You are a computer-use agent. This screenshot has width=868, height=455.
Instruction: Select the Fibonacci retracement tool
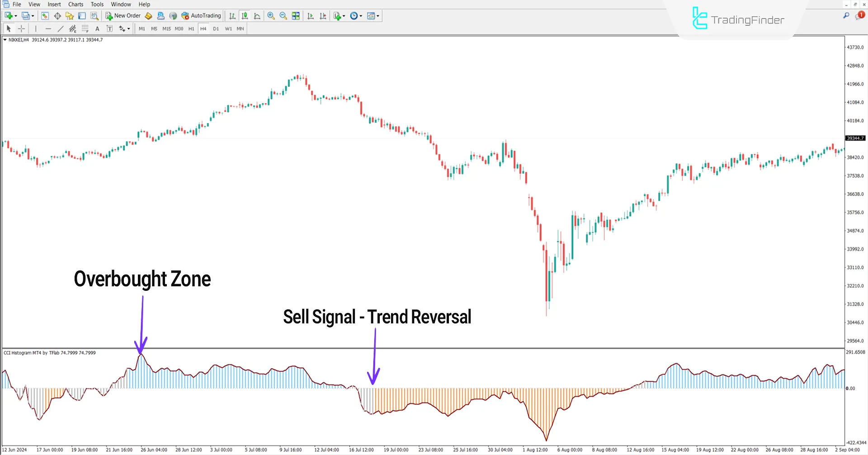tap(85, 28)
